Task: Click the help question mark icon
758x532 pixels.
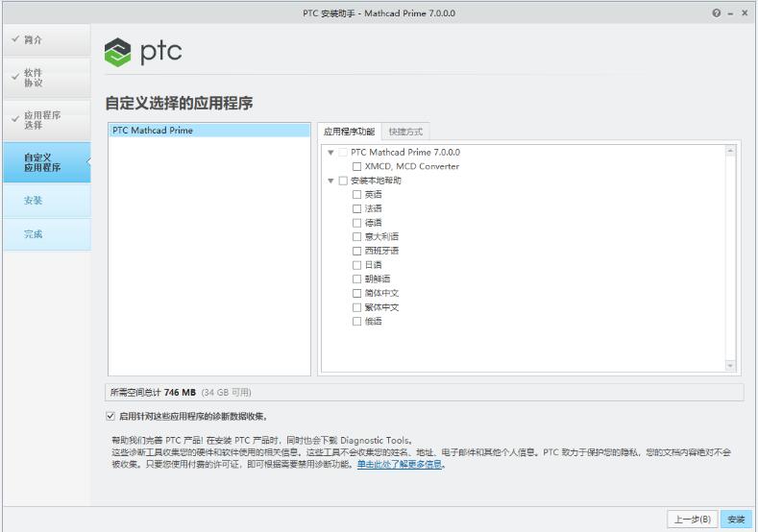Action: (716, 13)
